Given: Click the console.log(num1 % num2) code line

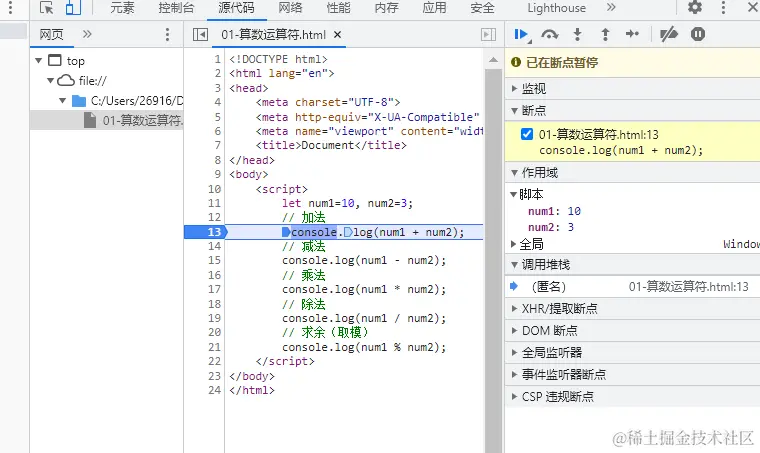Looking at the screenshot, I should point(364,347).
